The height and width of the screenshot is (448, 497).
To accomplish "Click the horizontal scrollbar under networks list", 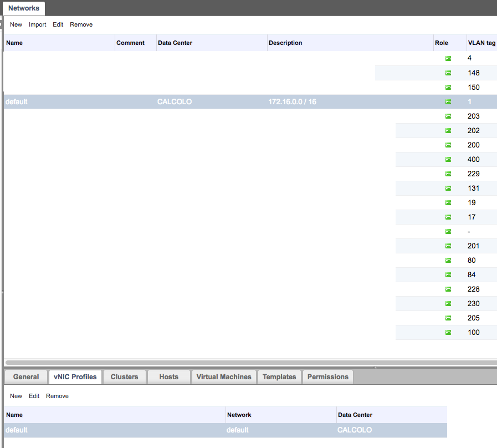I will click(x=249, y=363).
